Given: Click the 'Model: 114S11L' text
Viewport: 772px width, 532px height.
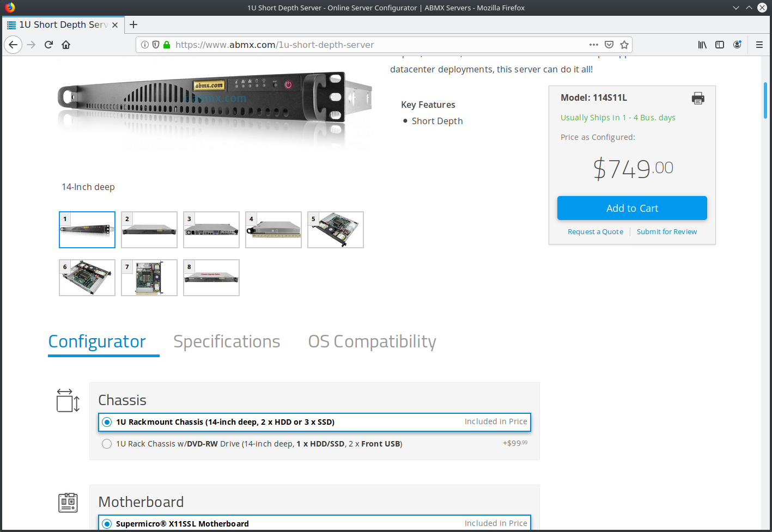Looking at the screenshot, I should tap(594, 97).
